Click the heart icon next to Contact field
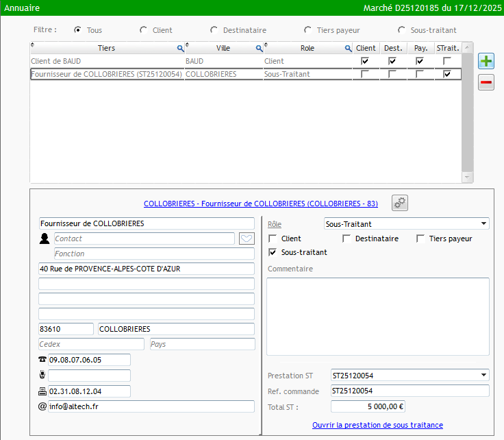Screen dimensions: 504x440 (246, 239)
